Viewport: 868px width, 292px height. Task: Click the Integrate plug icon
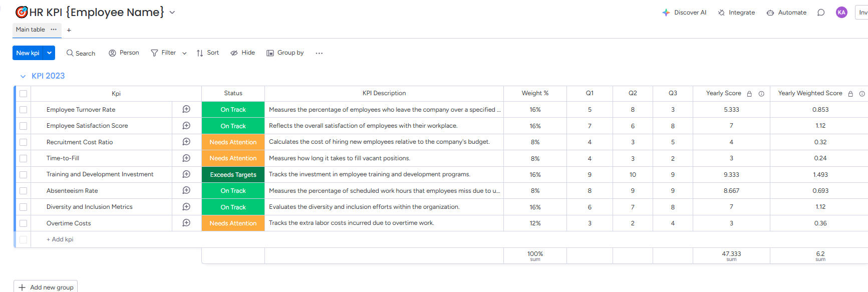pyautogui.click(x=721, y=13)
